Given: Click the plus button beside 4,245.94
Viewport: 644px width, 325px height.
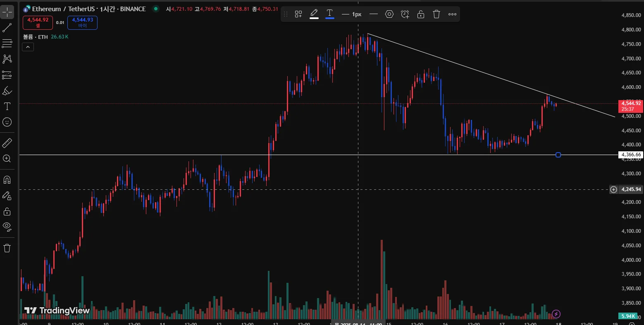Looking at the screenshot, I should pyautogui.click(x=614, y=189).
